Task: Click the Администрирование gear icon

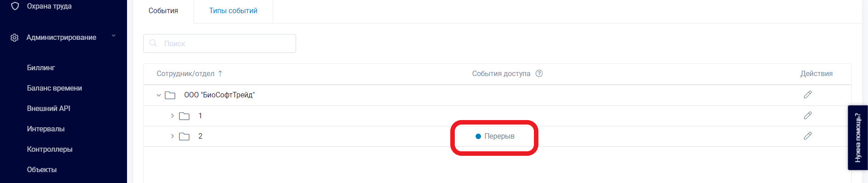Action: click(14, 38)
